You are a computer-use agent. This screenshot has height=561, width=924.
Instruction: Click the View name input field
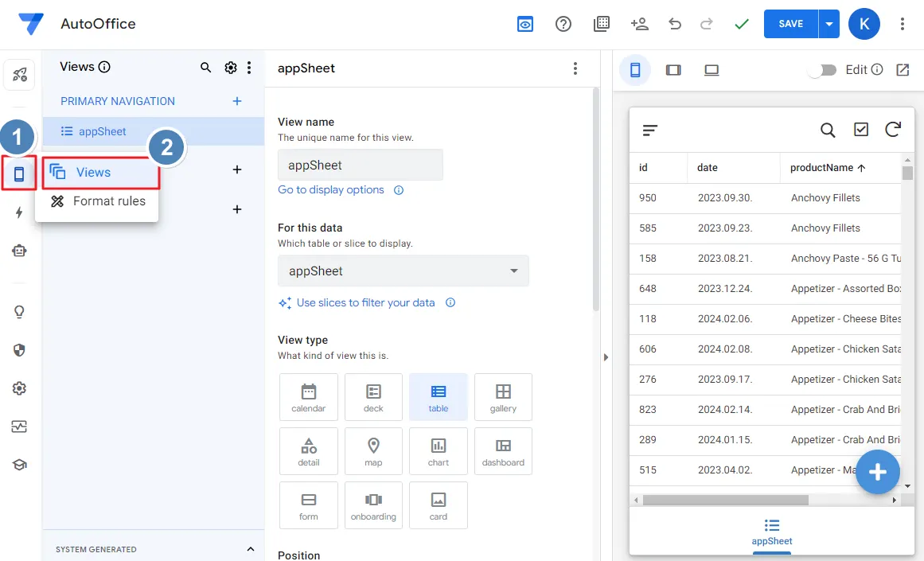[360, 165]
